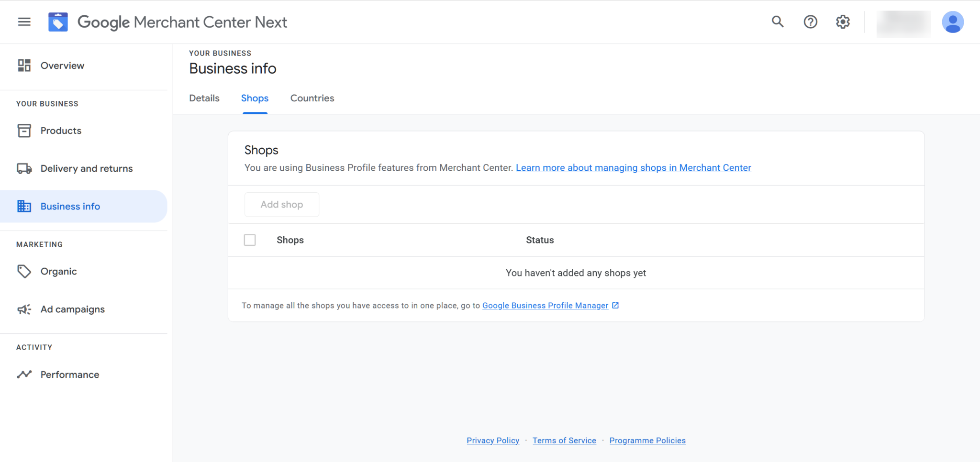The height and width of the screenshot is (462, 980).
Task: Switch to the Details tab
Action: [x=204, y=98]
